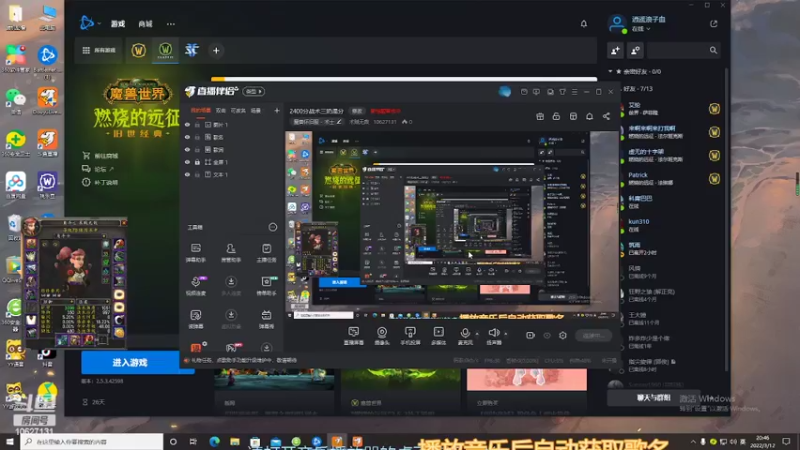800x450 pixels.
Task: Add a new scene with plus icon
Action: pos(277,110)
